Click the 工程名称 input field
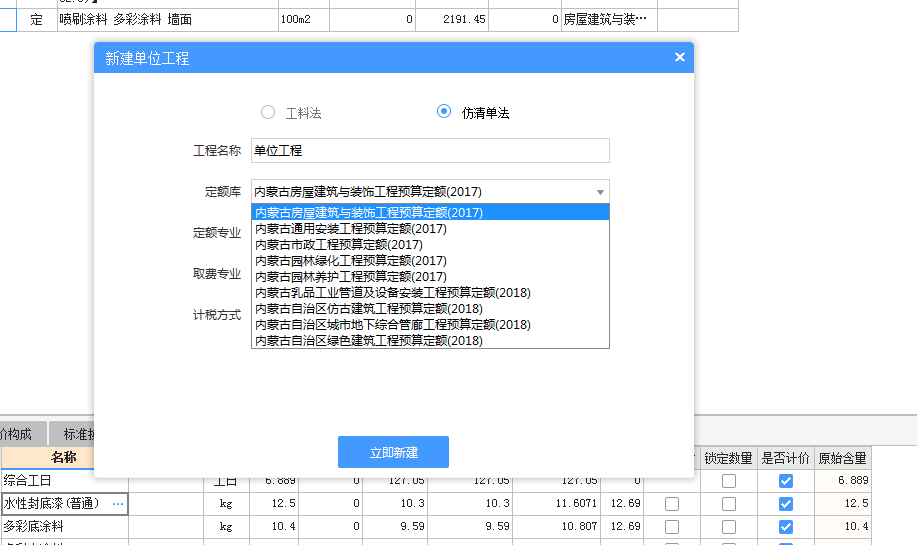Viewport: 917px width, 545px height. [430, 151]
